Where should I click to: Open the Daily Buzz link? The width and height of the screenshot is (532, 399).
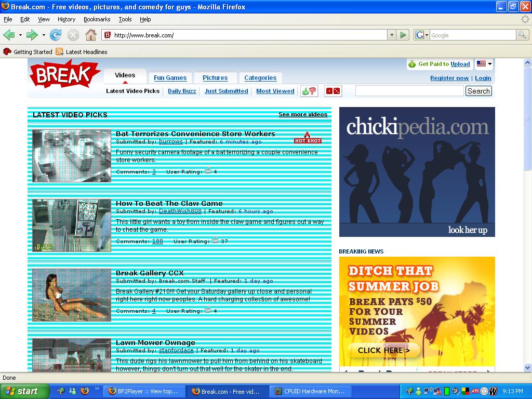tap(182, 91)
